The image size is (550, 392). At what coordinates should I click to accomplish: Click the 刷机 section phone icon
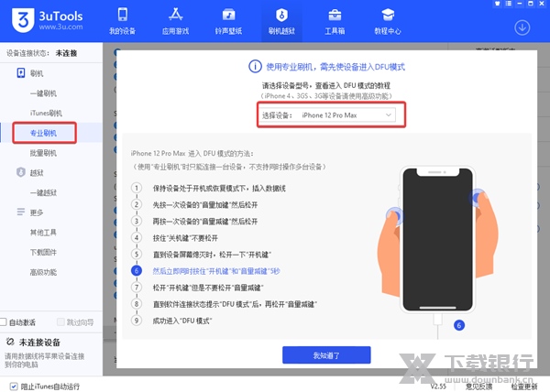click(x=21, y=73)
